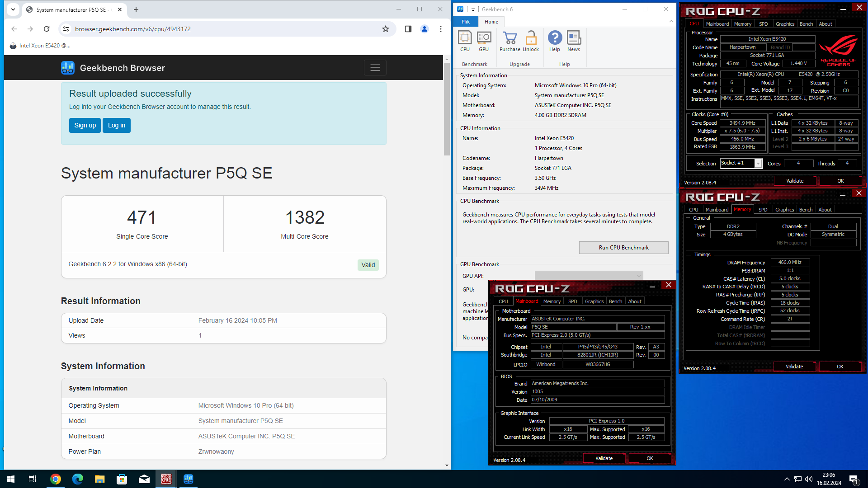Launch Chrome from the taskbar
This screenshot has height=489, width=868.
click(x=56, y=480)
